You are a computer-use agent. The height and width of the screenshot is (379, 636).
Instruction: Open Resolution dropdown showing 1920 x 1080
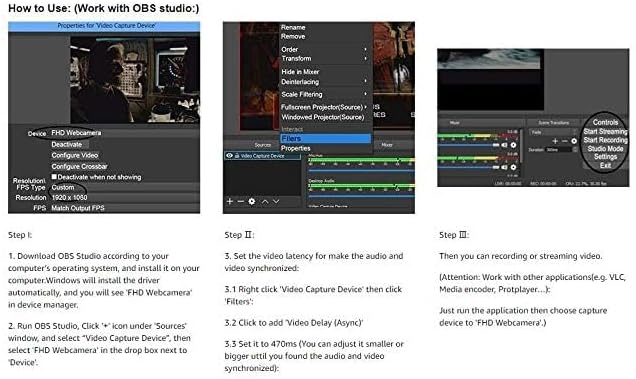pos(125,198)
